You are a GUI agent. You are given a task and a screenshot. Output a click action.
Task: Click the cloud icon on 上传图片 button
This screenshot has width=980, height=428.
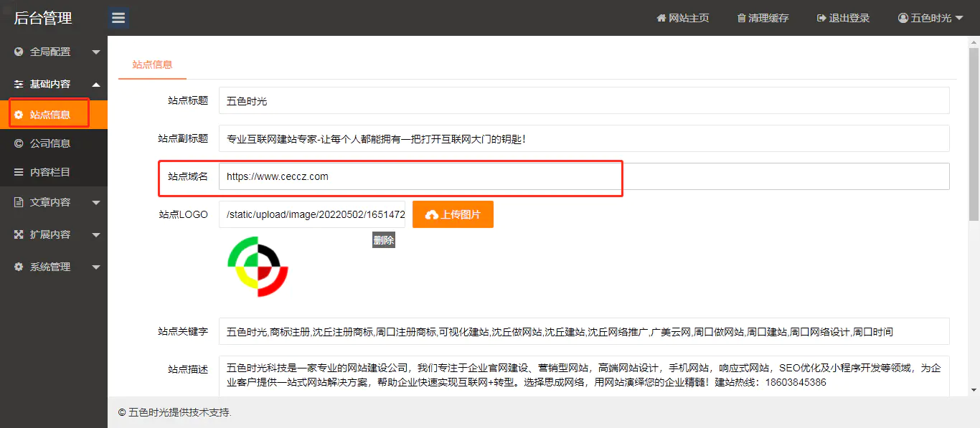(433, 214)
